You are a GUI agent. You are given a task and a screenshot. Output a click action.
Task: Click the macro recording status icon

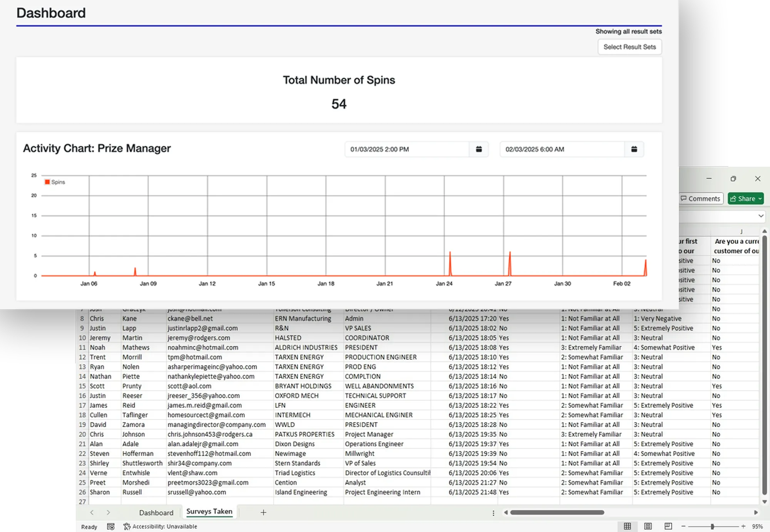[x=110, y=527]
